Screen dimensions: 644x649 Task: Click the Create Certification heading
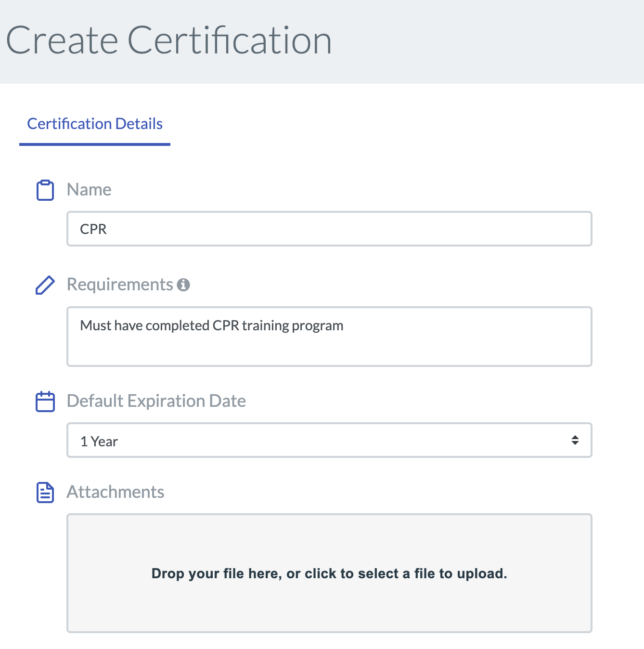click(x=169, y=40)
